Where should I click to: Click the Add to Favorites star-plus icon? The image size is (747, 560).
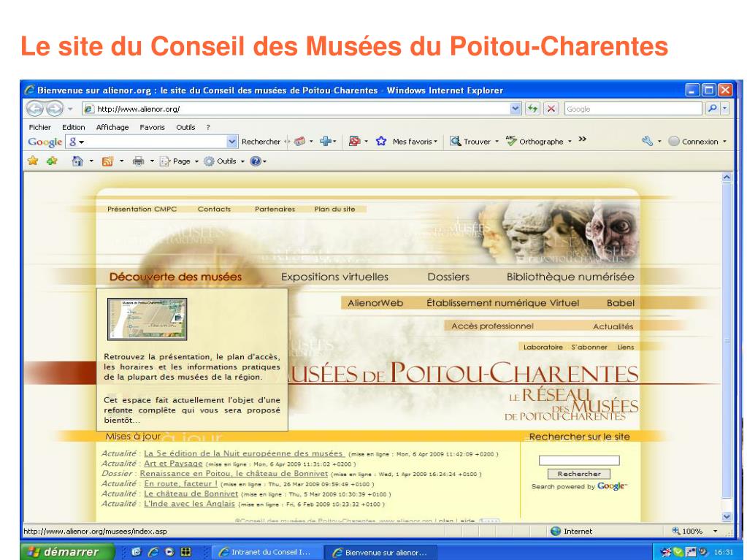52,161
